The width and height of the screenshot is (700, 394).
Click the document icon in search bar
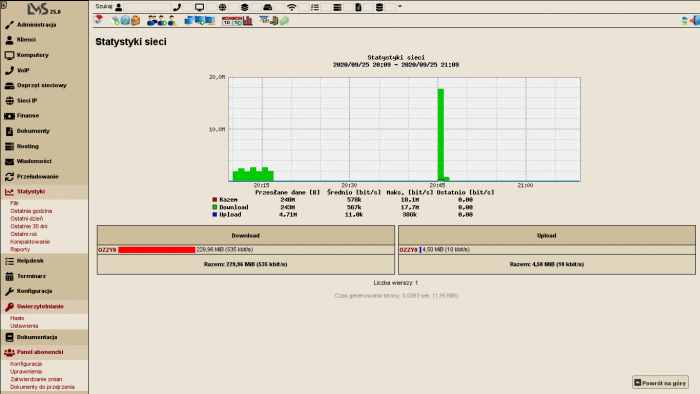point(358,7)
